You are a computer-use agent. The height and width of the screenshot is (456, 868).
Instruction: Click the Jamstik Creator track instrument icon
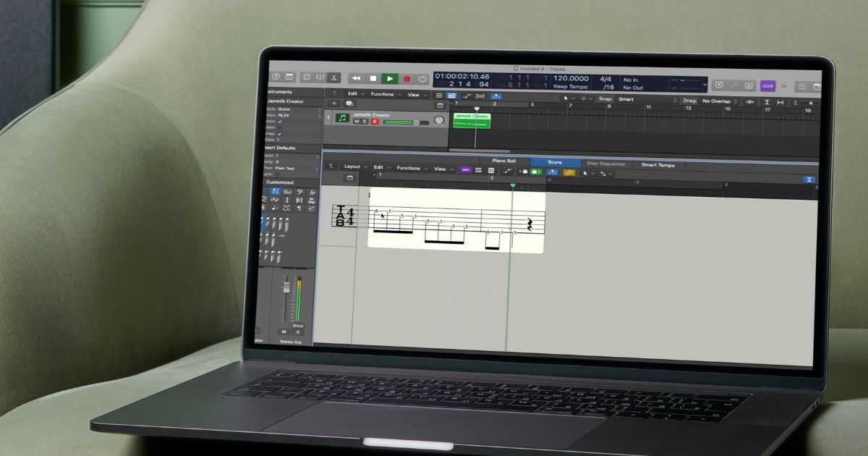343,117
